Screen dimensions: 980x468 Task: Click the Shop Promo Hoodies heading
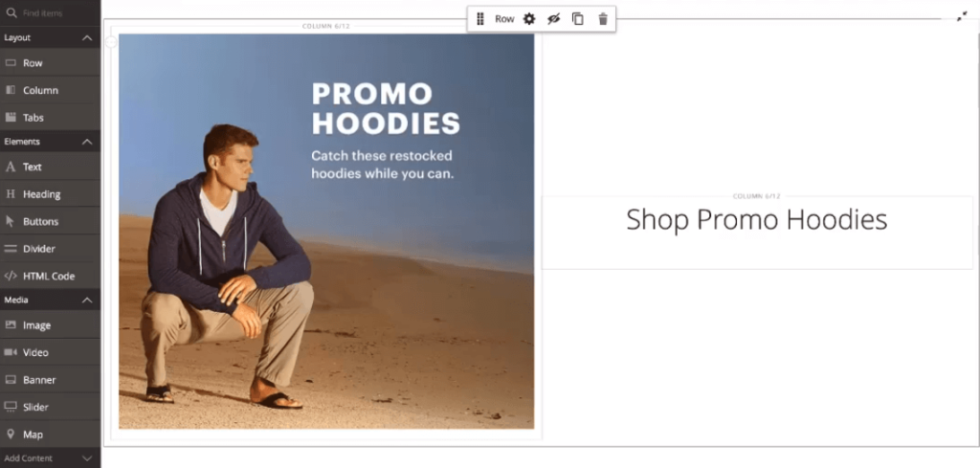(x=756, y=220)
